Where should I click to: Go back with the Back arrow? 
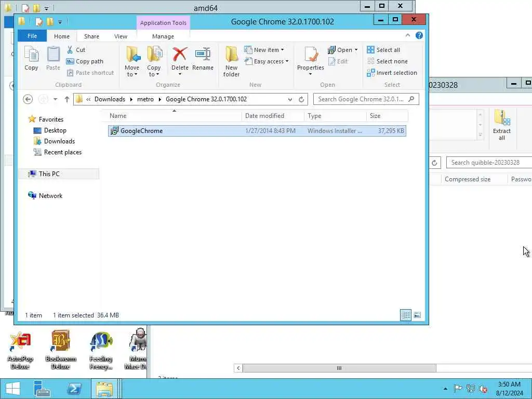28,99
